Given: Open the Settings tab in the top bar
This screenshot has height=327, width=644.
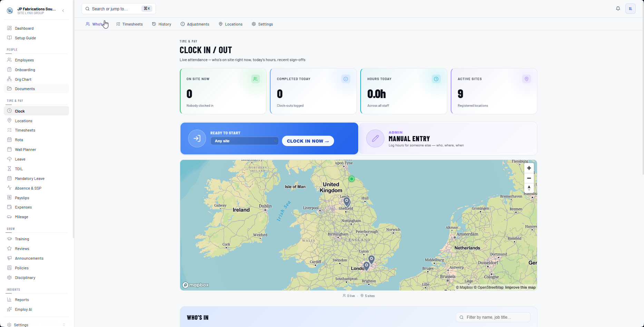Looking at the screenshot, I should (x=262, y=24).
